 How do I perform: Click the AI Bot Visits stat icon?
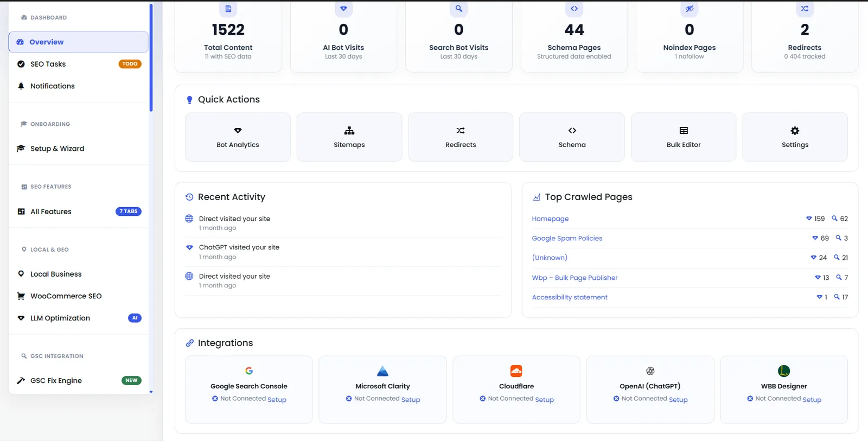[x=343, y=9]
